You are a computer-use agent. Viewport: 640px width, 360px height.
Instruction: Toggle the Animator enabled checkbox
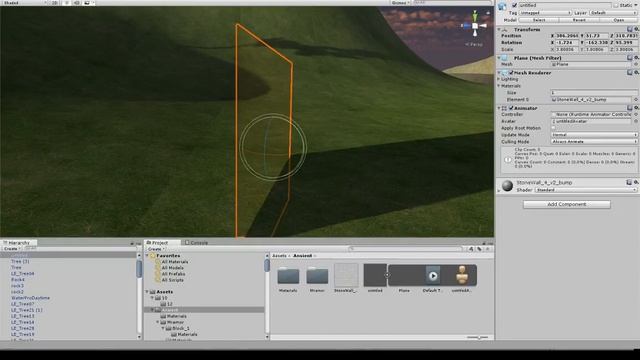coord(511,108)
